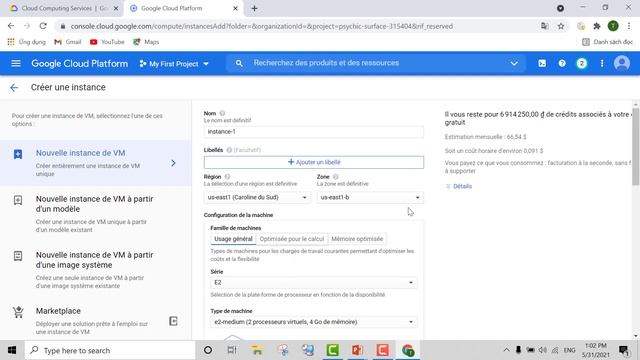The height and width of the screenshot is (360, 640).
Task: Open the Ứng dụng apps shortcut
Action: pyautogui.click(x=27, y=42)
